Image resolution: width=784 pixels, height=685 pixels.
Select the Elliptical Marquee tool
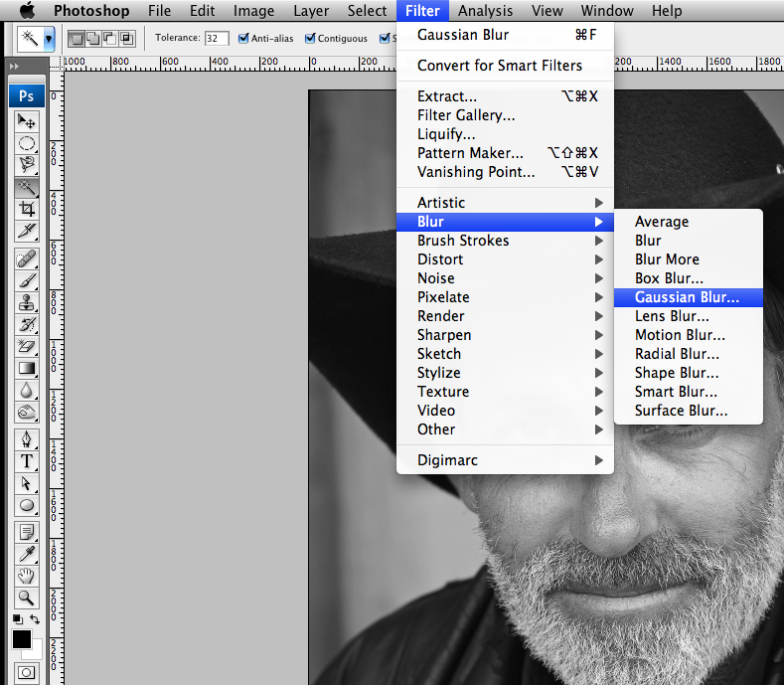[26, 143]
